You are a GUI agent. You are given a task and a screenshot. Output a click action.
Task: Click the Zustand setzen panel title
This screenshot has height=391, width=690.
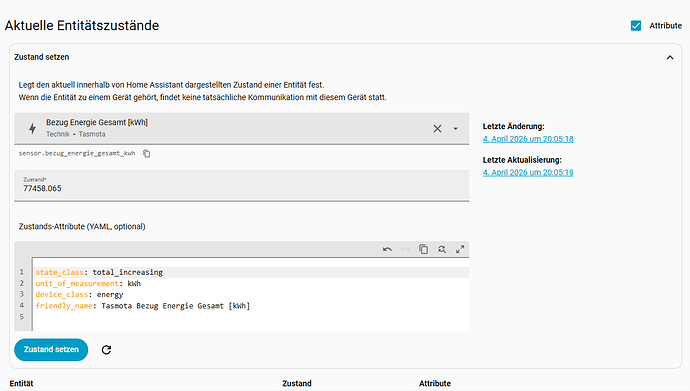click(x=41, y=57)
